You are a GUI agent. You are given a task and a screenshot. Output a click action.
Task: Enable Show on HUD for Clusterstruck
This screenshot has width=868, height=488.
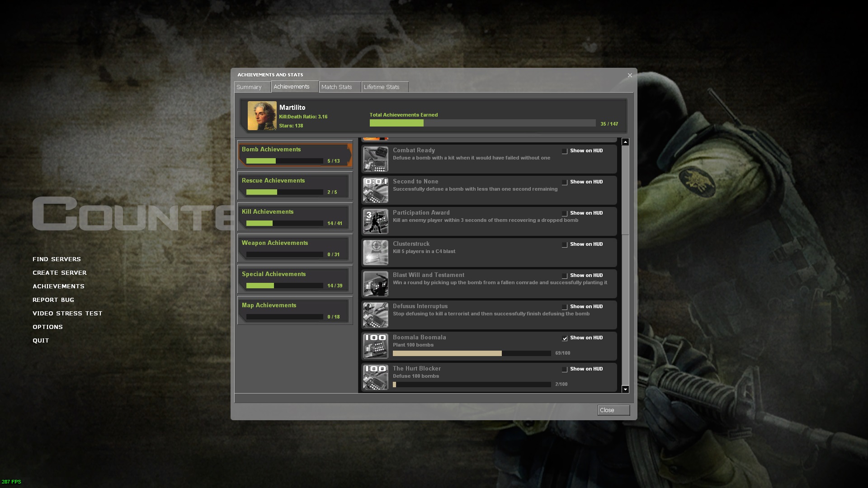565,244
